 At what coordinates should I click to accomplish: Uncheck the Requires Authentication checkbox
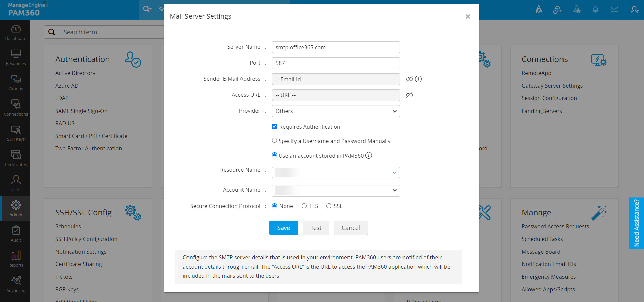point(274,126)
